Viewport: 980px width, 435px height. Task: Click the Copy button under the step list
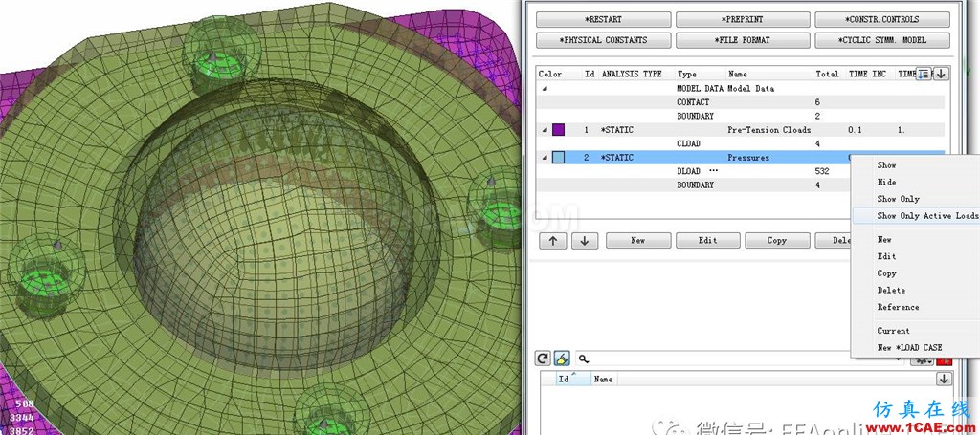click(777, 240)
